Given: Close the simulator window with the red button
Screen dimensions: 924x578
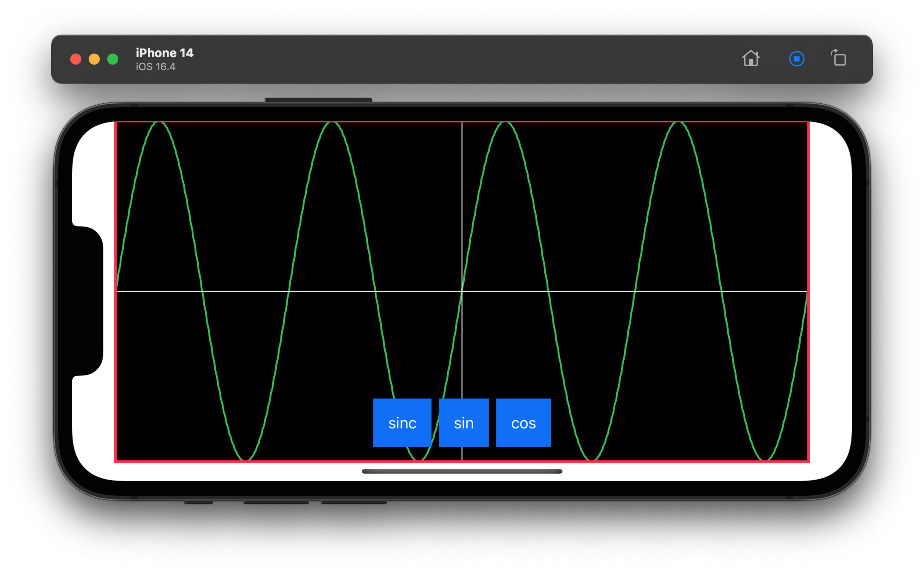Looking at the screenshot, I should [x=76, y=59].
